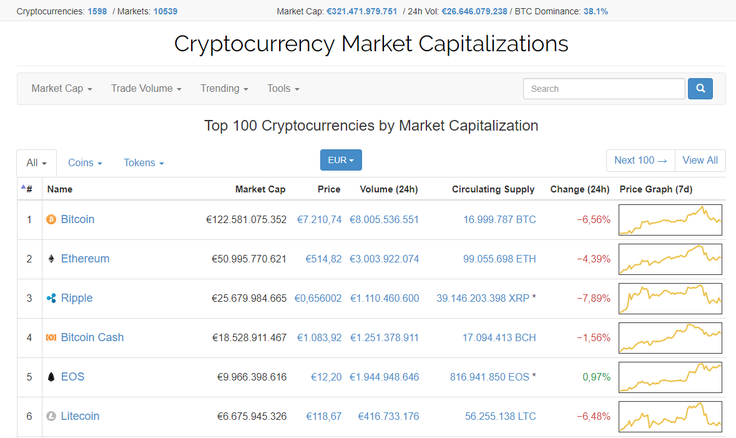Click the Ripple logo icon
The width and height of the screenshot is (736, 438).
click(x=51, y=298)
